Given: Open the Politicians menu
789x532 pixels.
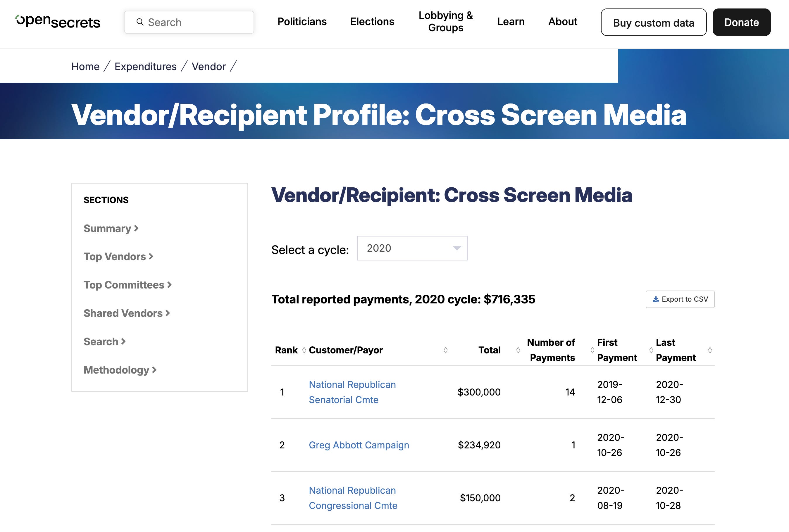Looking at the screenshot, I should 302,22.
